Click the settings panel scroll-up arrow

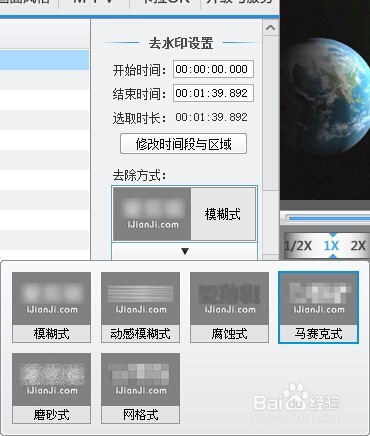tap(270, 28)
